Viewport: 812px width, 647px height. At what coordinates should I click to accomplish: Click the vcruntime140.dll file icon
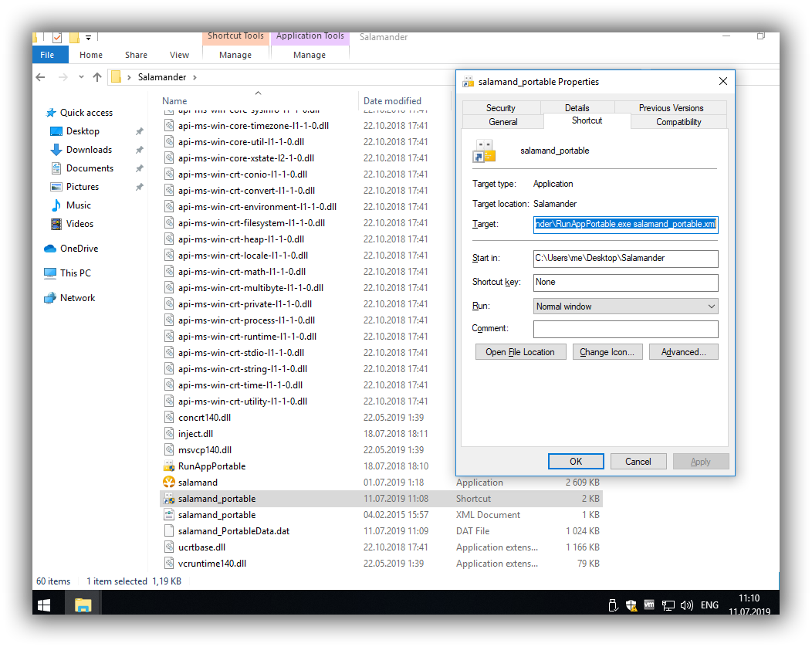point(169,564)
